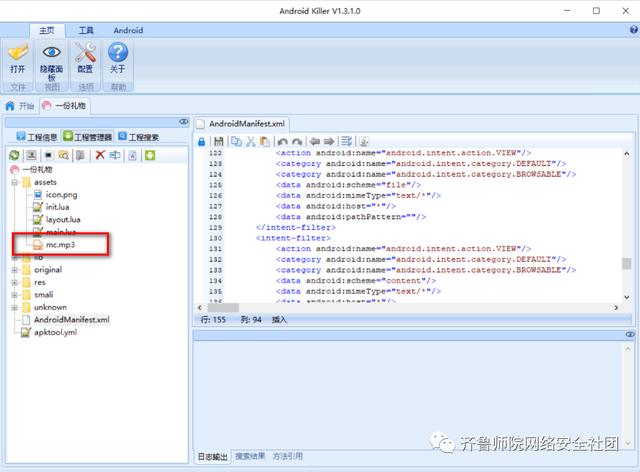The height and width of the screenshot is (472, 640).
Task: Click the red X delete icon
Action: click(x=100, y=155)
